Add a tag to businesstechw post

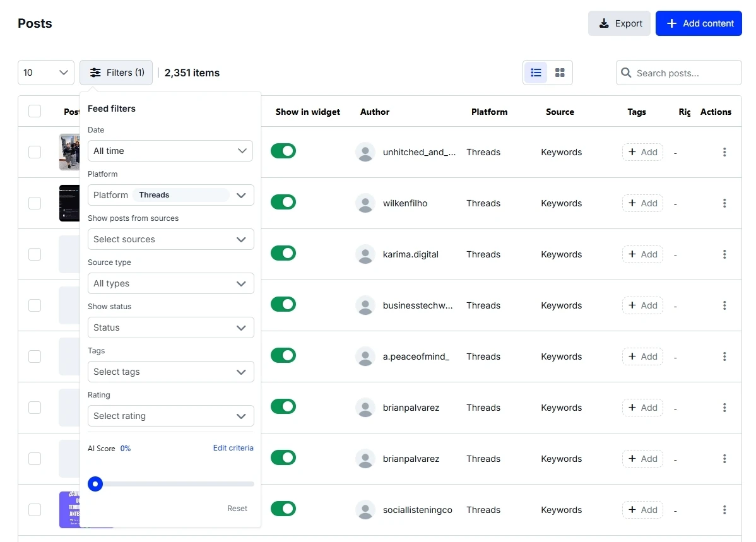642,306
